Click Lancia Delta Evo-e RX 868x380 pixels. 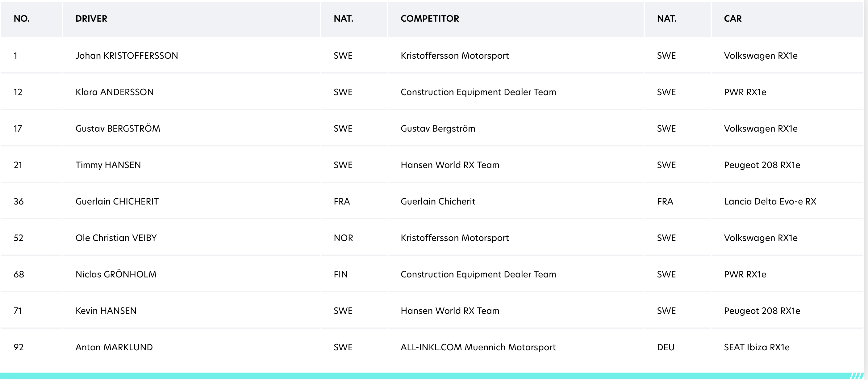(x=770, y=201)
